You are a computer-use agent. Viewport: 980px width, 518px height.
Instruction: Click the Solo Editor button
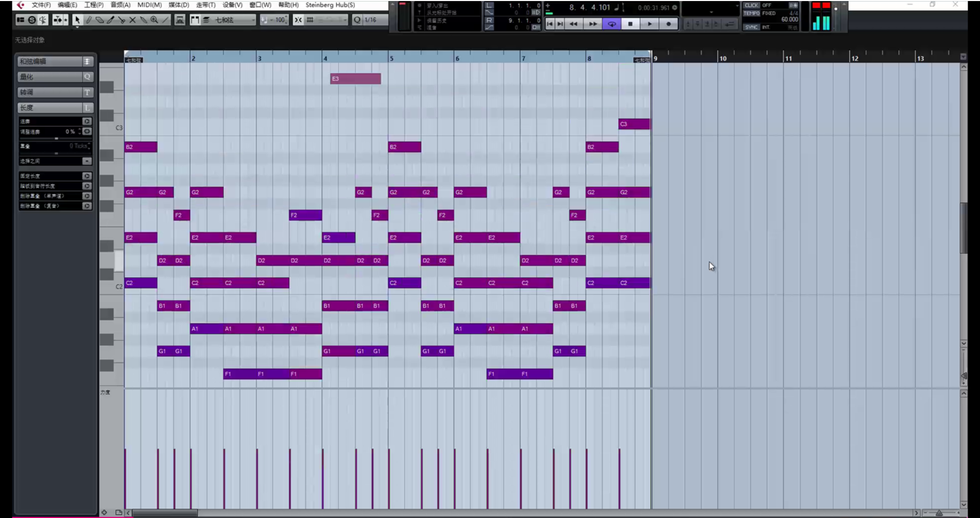(x=32, y=20)
